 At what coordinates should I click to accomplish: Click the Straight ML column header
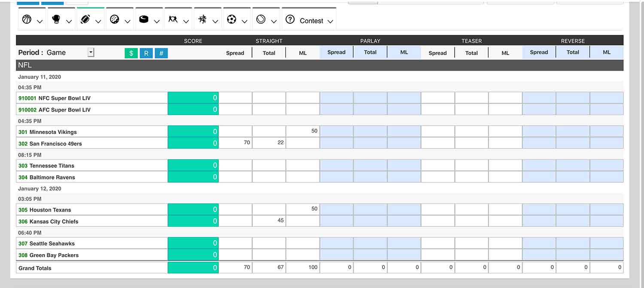(303, 53)
